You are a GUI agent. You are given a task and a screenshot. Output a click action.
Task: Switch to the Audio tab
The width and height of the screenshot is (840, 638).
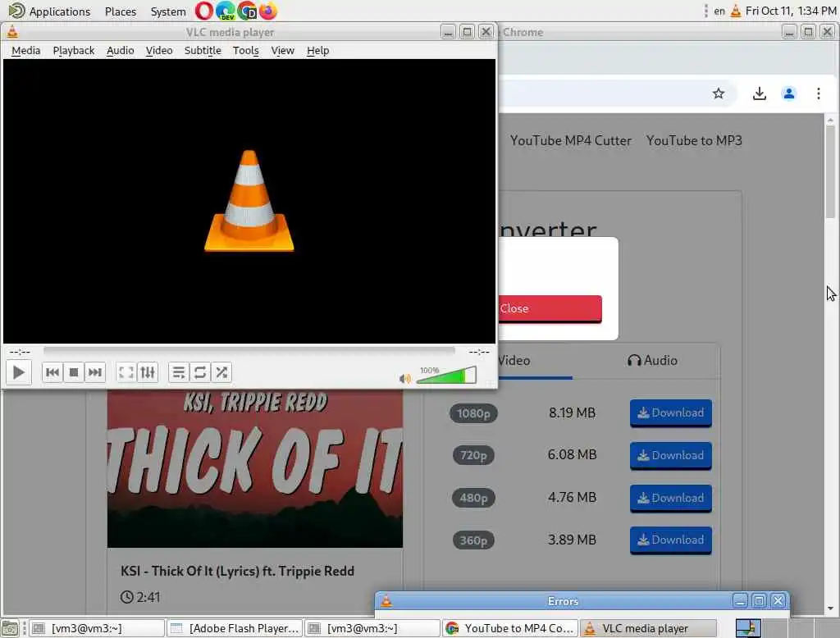tap(652, 361)
